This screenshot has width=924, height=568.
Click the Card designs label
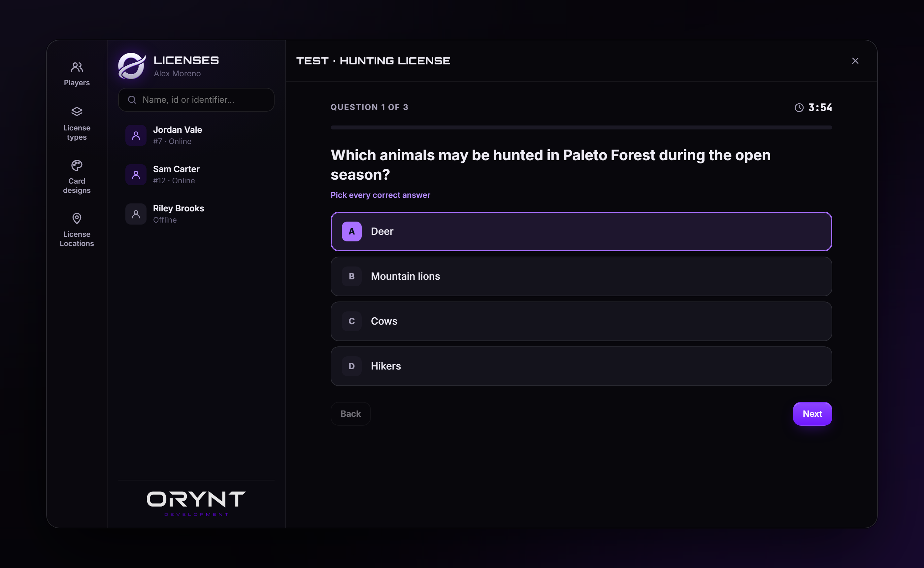(77, 186)
